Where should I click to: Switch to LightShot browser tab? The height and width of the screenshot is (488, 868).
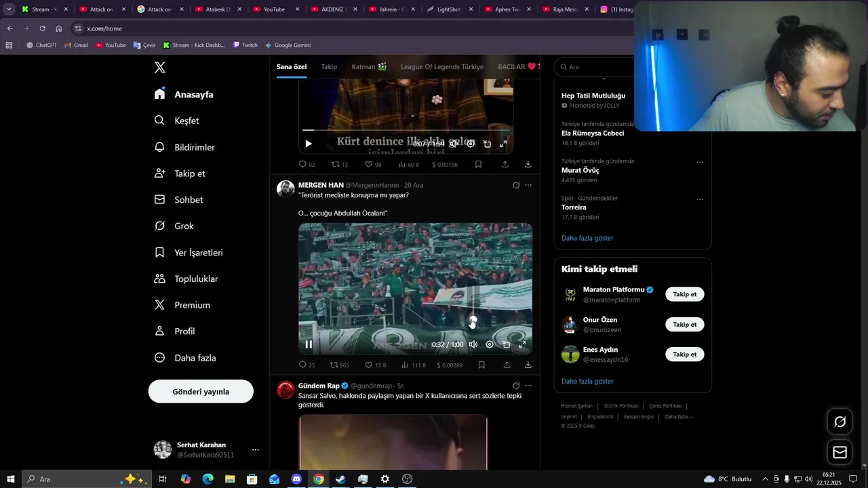[449, 9]
